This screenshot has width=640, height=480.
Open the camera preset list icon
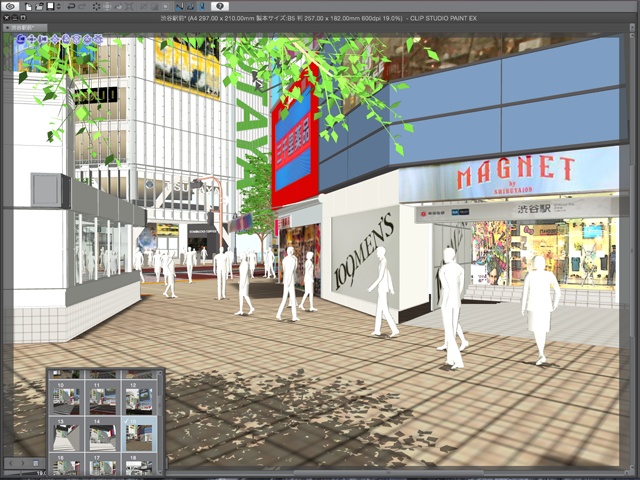pos(36,463)
